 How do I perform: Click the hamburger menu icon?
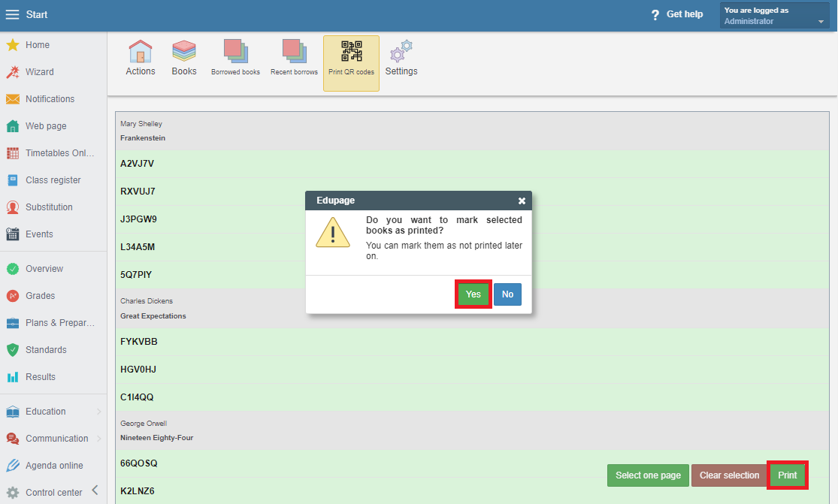pyautogui.click(x=13, y=15)
